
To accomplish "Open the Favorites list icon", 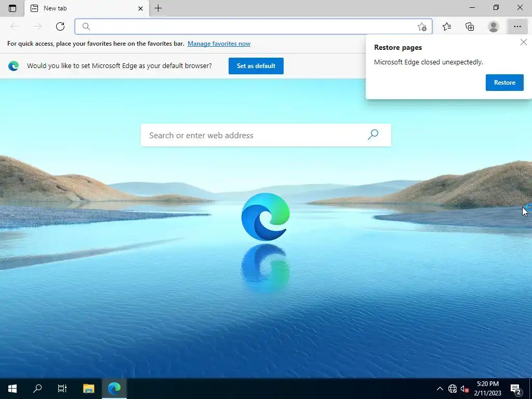I will (x=447, y=26).
